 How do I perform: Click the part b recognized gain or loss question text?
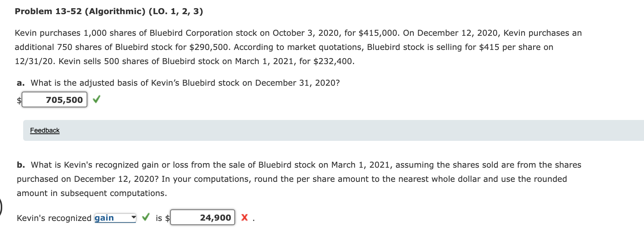299,179
